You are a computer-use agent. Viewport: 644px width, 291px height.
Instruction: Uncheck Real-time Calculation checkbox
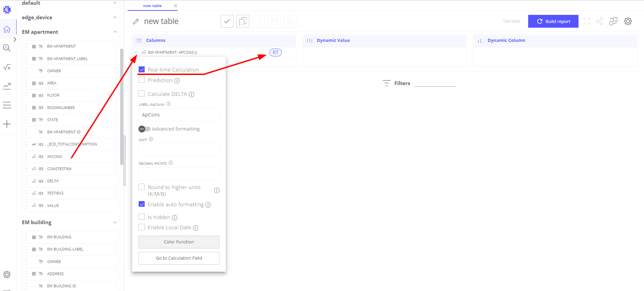coord(142,70)
